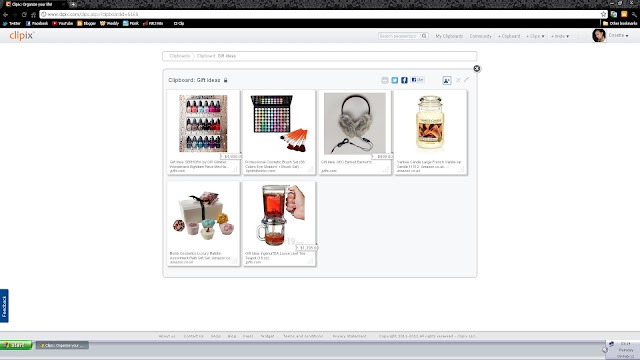Click the user profile avatar
The width and height of the screenshot is (640, 360).
point(599,36)
